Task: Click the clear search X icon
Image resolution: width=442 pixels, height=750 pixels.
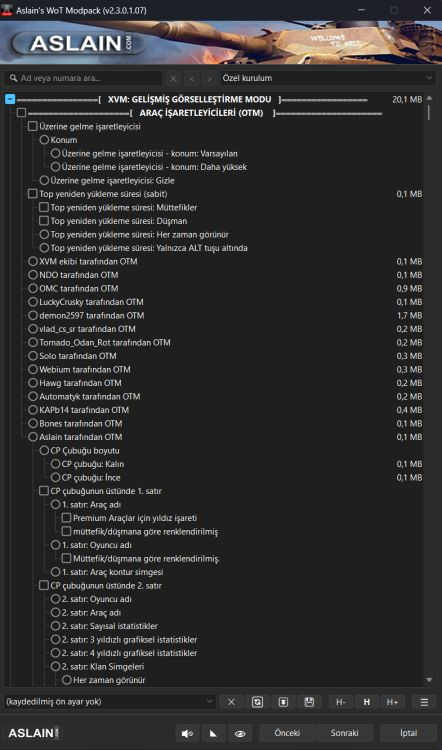Action: coord(174,78)
